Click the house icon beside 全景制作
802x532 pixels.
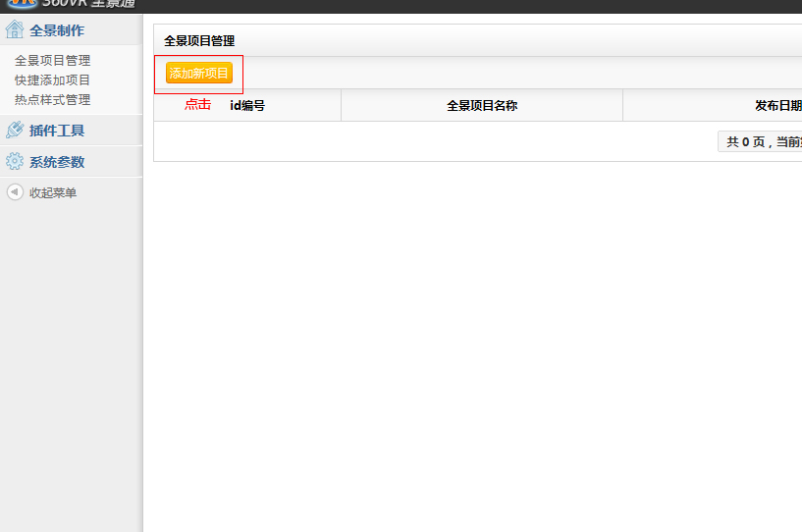coord(15,29)
